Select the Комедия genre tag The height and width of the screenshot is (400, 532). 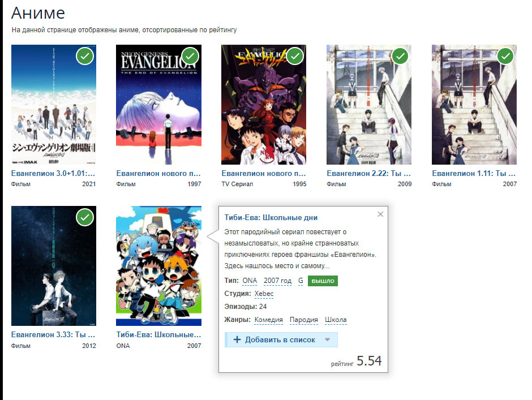coord(268,320)
